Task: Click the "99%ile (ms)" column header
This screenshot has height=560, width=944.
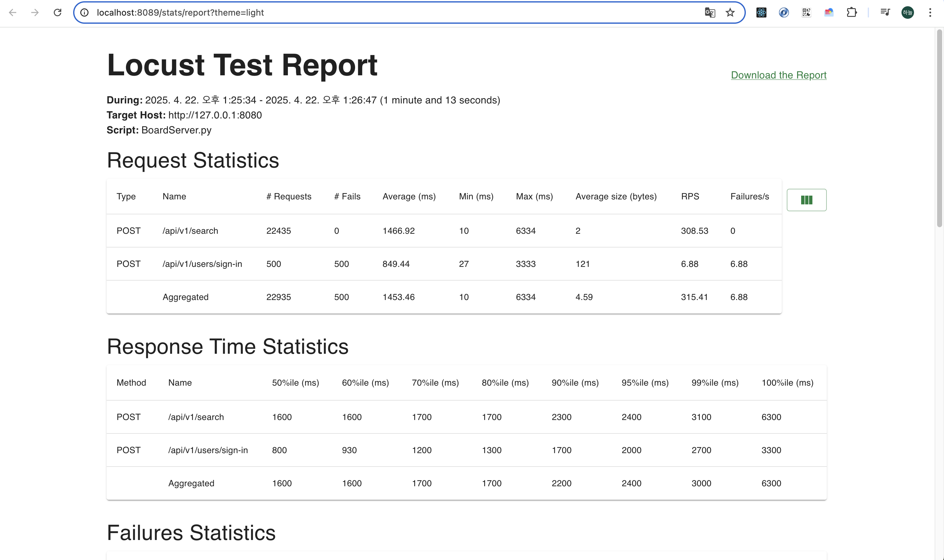Action: coord(715,383)
